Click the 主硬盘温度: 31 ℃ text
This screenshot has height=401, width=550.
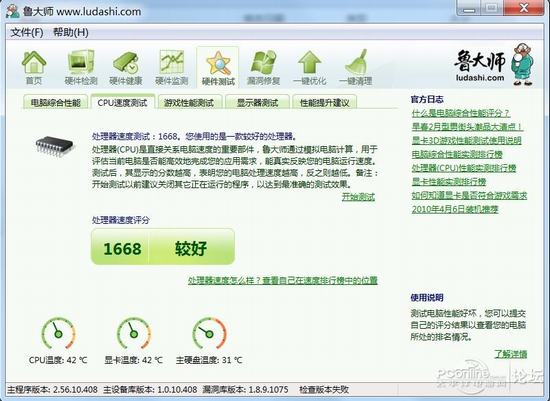[209, 360]
